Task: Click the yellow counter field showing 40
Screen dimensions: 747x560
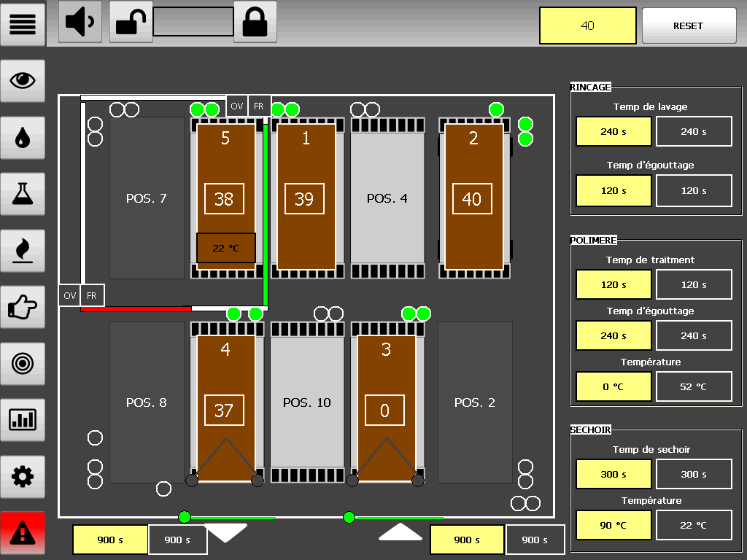Action: [587, 26]
